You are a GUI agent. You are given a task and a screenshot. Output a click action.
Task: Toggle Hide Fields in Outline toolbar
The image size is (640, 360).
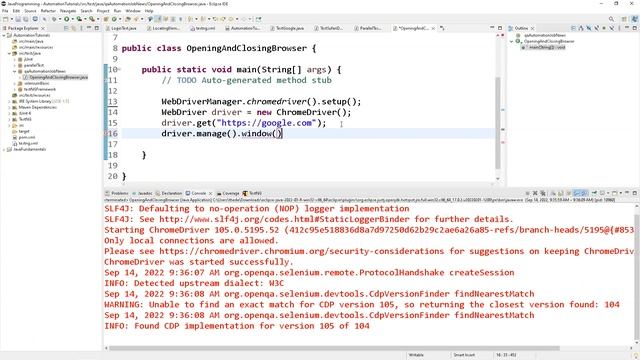click(x=589, y=28)
